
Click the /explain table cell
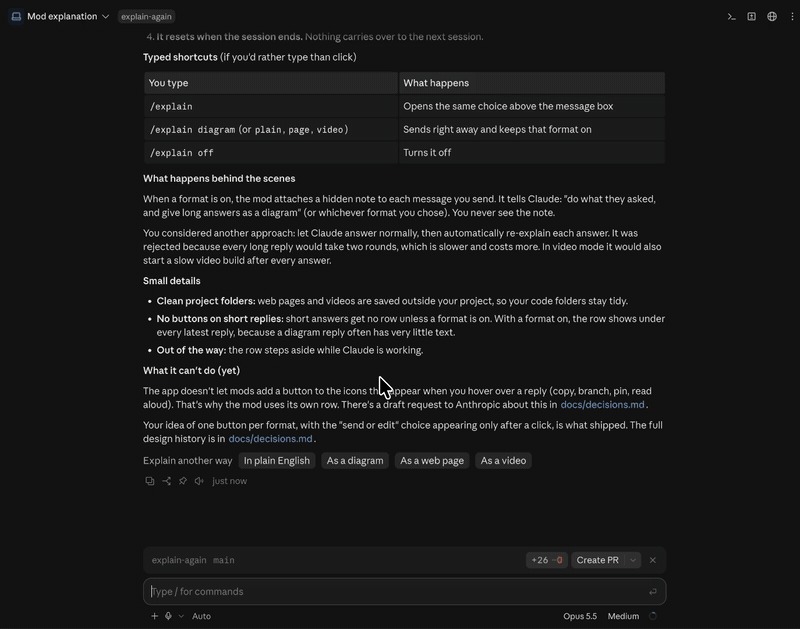(270, 106)
